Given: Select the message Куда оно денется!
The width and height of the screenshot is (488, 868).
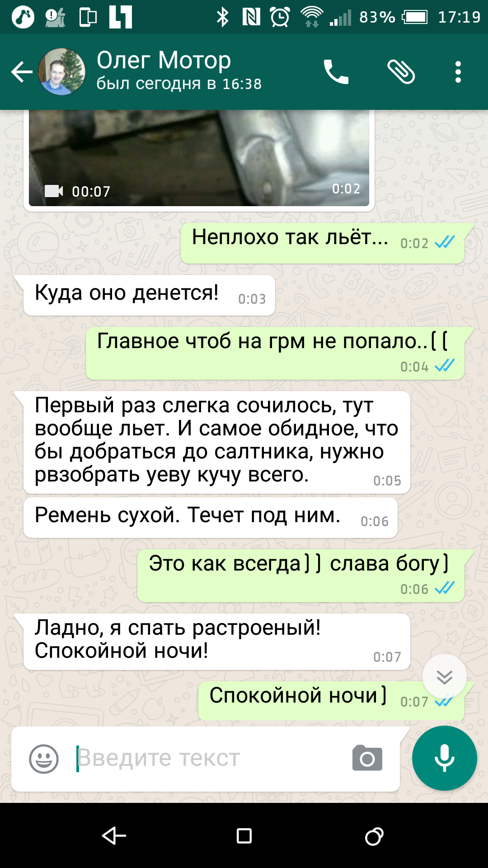Looking at the screenshot, I should [149, 295].
